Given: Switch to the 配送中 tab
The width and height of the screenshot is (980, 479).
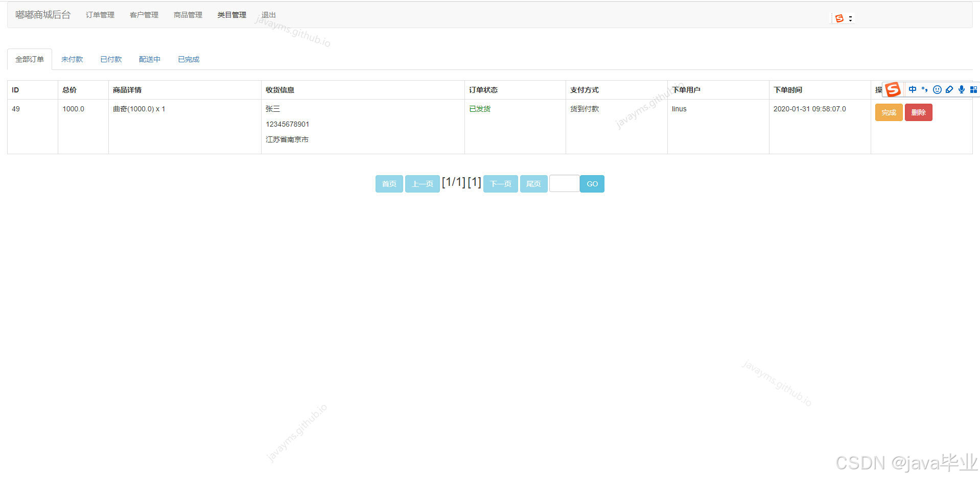Looking at the screenshot, I should [150, 59].
